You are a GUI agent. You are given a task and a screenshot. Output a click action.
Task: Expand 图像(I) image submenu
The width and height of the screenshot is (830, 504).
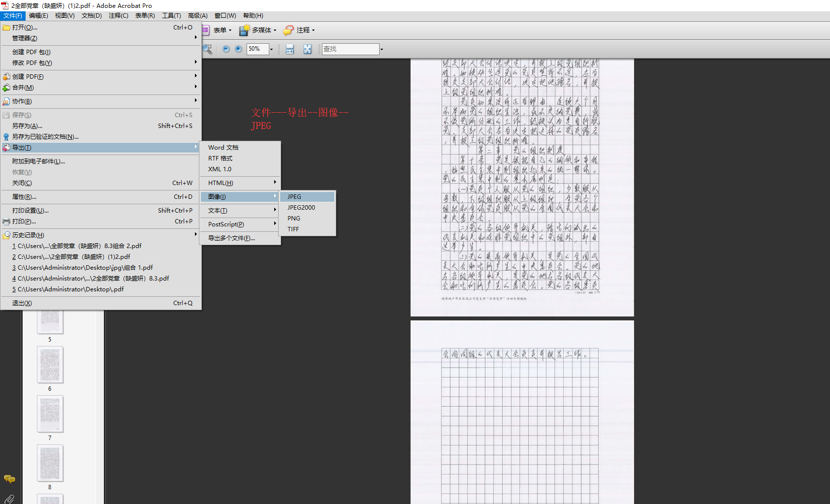240,196
